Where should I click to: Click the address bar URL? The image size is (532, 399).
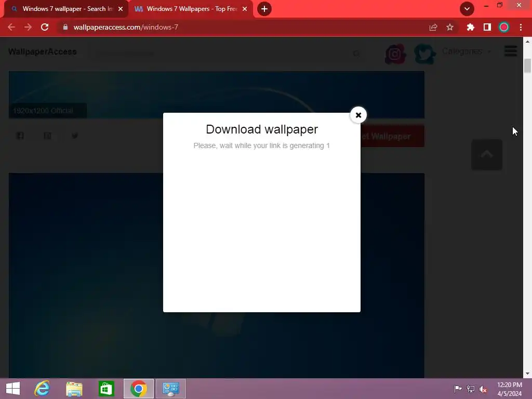(126, 27)
